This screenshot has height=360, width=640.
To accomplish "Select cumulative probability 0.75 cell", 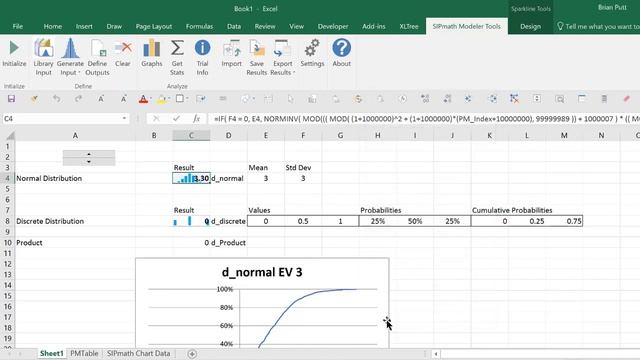I will (x=564, y=221).
